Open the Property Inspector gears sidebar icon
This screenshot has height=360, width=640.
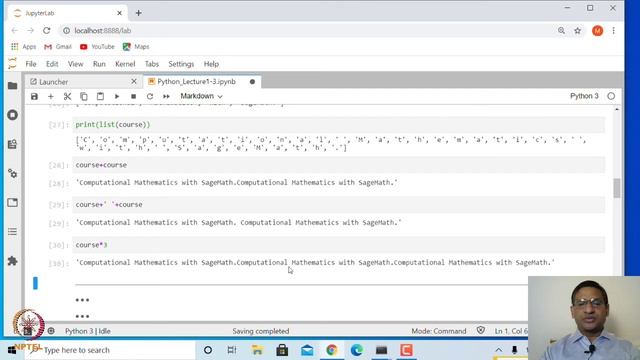13,173
